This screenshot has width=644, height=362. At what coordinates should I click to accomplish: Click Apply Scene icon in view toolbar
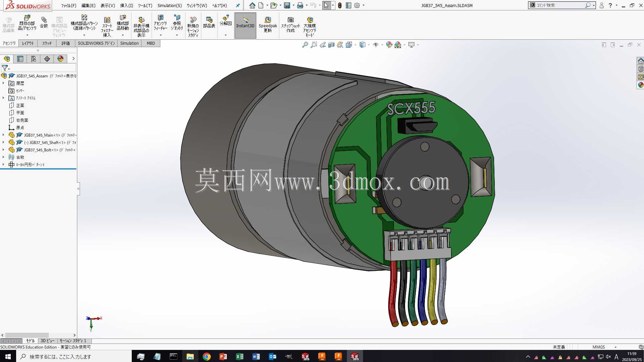pos(398,45)
